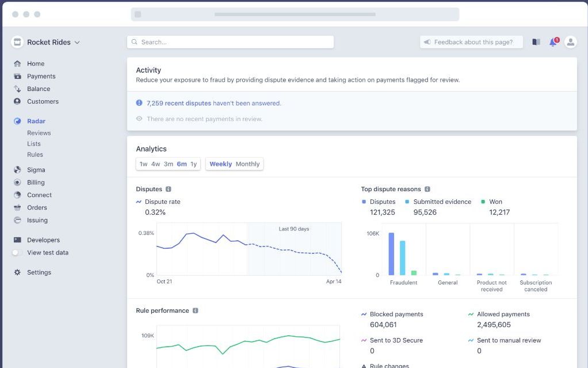Click the Payments icon in the sidebar
588x368 pixels.
click(x=17, y=76)
